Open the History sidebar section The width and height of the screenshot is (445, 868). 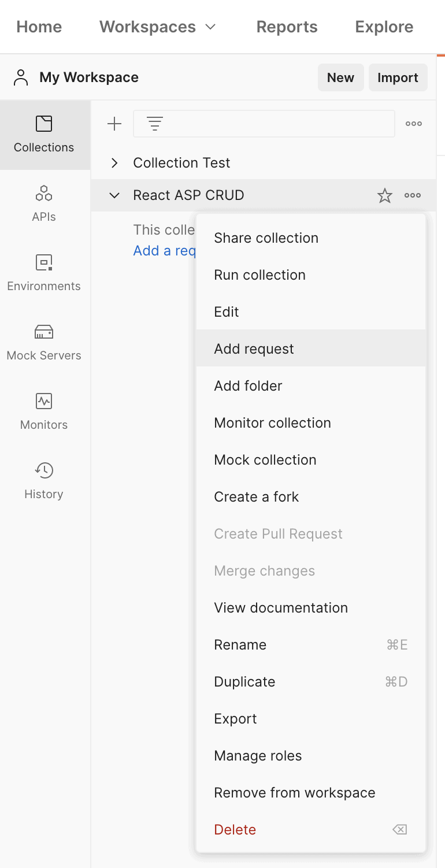pos(44,481)
